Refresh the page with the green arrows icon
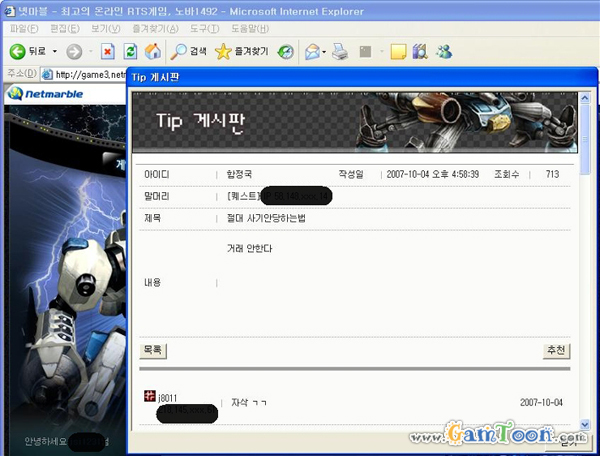The height and width of the screenshot is (456, 600). pos(130,51)
